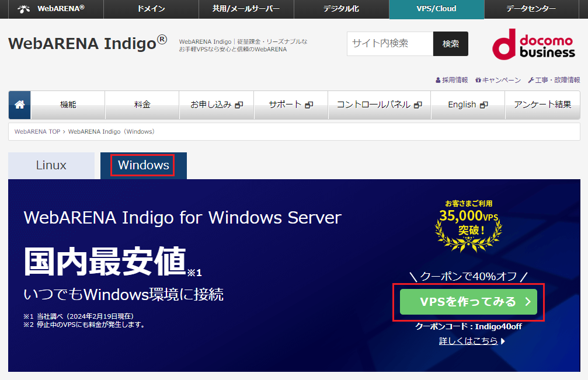Open the コントロールパネル navigation item
Viewport: 588px width, 380px height.
(380, 105)
